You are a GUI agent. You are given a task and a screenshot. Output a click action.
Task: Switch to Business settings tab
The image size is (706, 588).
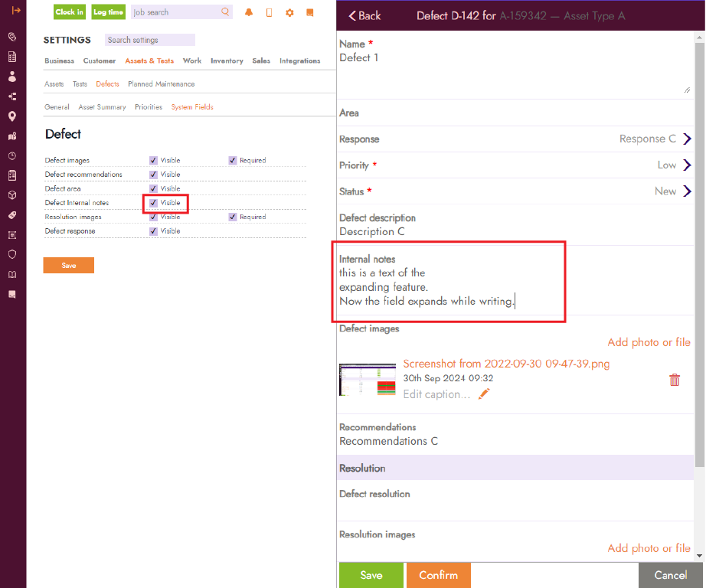tap(60, 60)
